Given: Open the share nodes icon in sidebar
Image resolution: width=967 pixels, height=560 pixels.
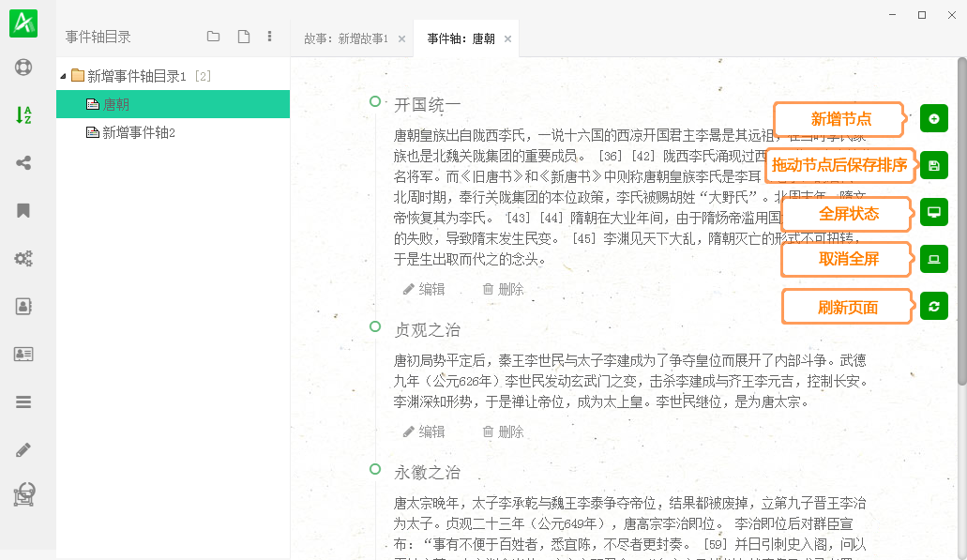Looking at the screenshot, I should click(x=23, y=163).
